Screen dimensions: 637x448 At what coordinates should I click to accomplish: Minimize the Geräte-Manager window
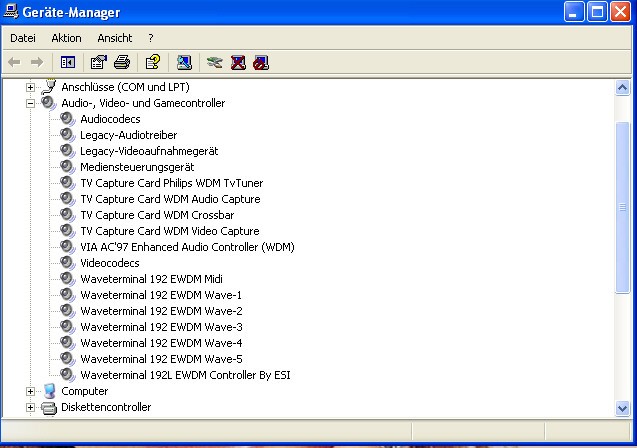coord(574,12)
